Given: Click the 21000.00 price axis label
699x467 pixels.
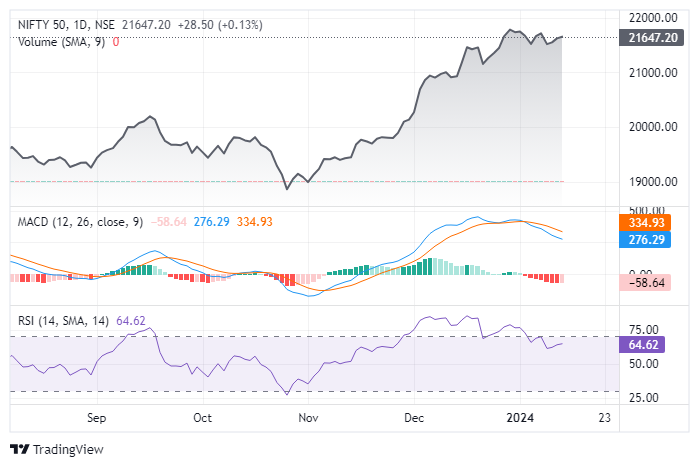Looking at the screenshot, I should (653, 73).
